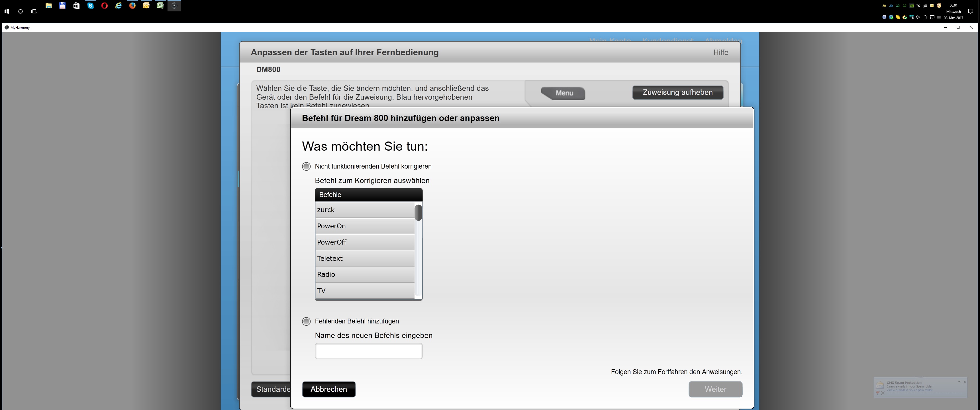Open Excel from the taskbar
980x410 pixels.
click(160, 6)
